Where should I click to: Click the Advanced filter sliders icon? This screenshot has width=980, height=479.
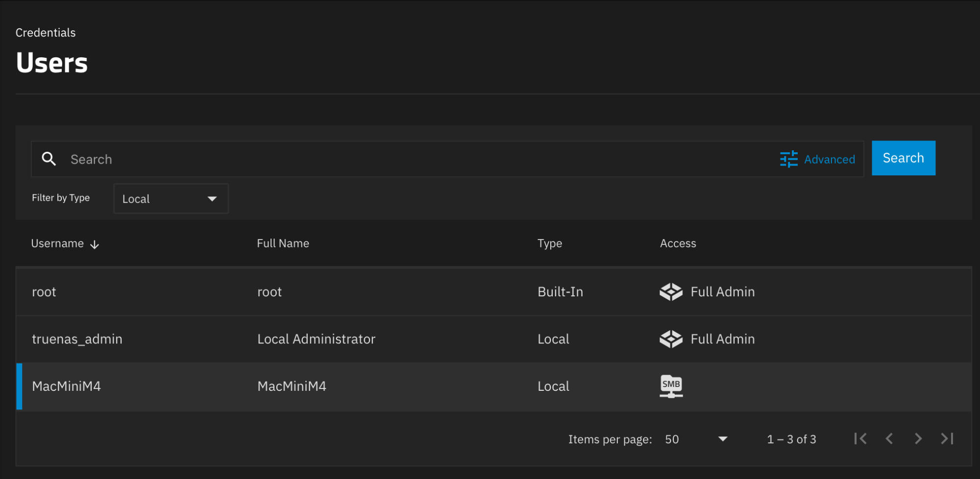tap(788, 159)
